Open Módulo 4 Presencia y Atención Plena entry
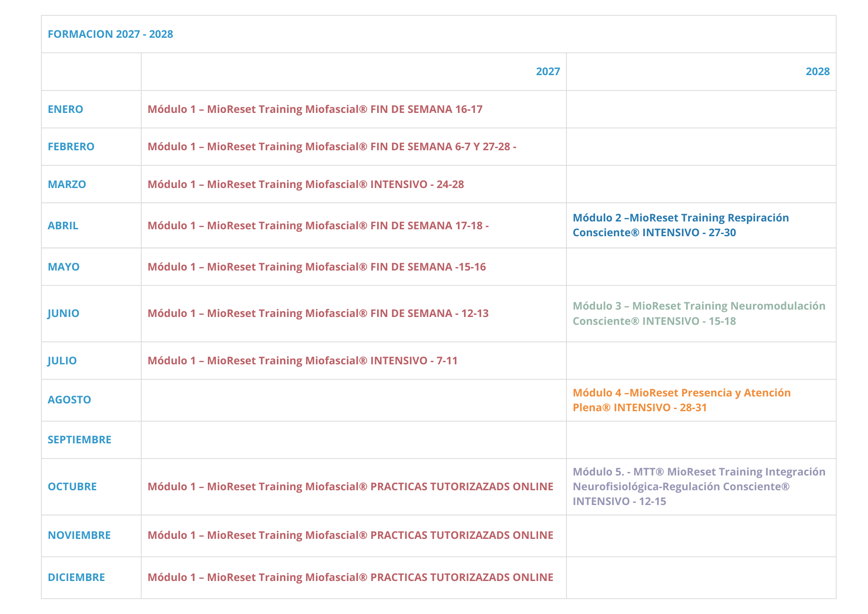Screen dimensions: 868x614 [x=681, y=400]
